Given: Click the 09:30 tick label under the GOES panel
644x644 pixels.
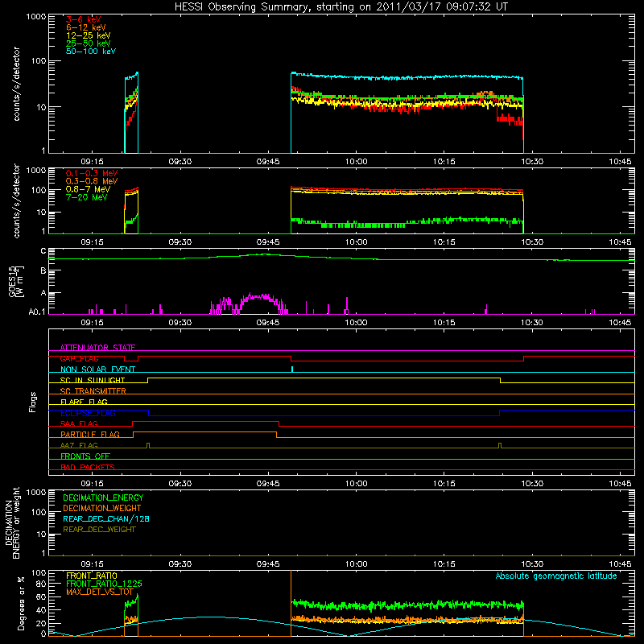Looking at the screenshot, I should pos(180,323).
